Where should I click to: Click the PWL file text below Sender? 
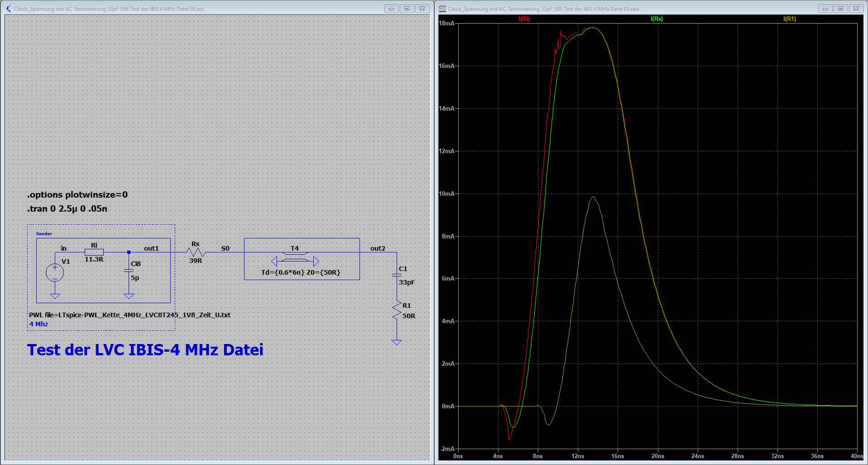(129, 315)
